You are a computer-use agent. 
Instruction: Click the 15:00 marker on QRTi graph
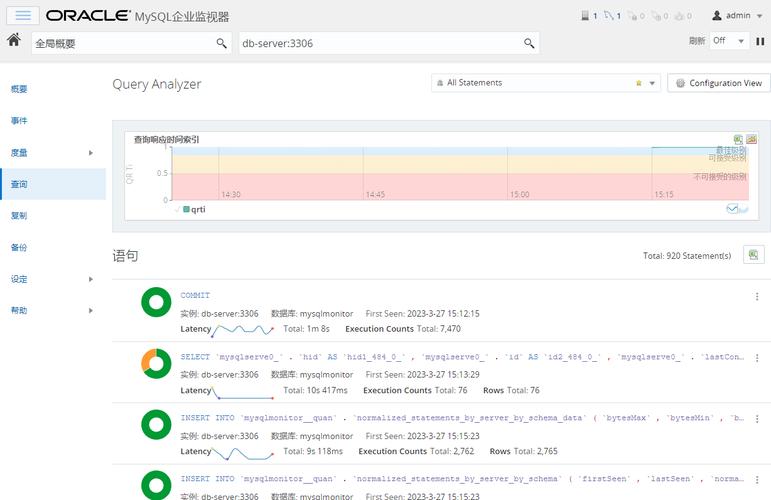tap(520, 195)
